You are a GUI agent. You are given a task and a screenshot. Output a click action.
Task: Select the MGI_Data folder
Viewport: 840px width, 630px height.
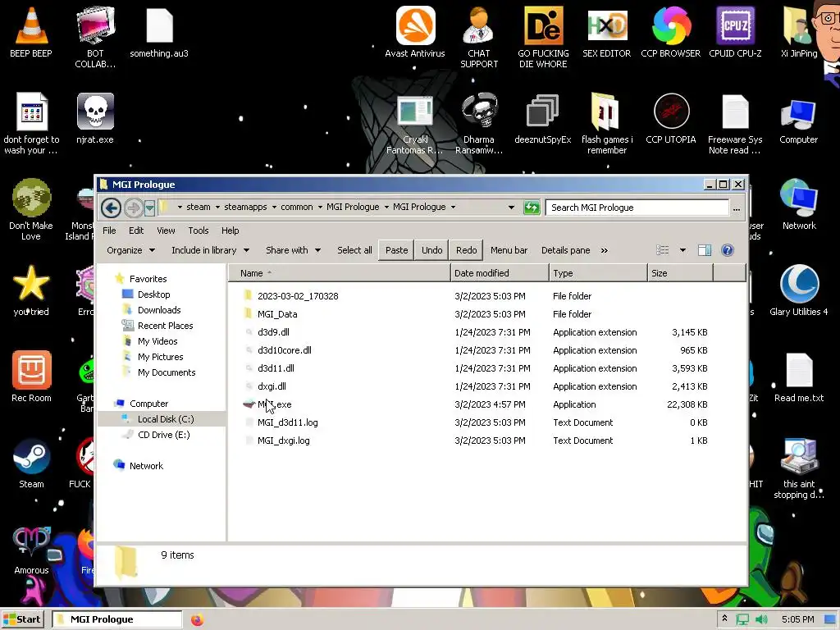click(x=277, y=314)
